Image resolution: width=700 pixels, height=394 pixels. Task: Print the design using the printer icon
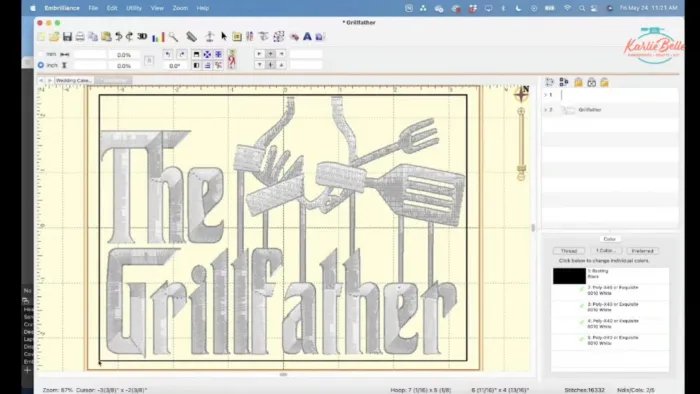click(x=80, y=37)
